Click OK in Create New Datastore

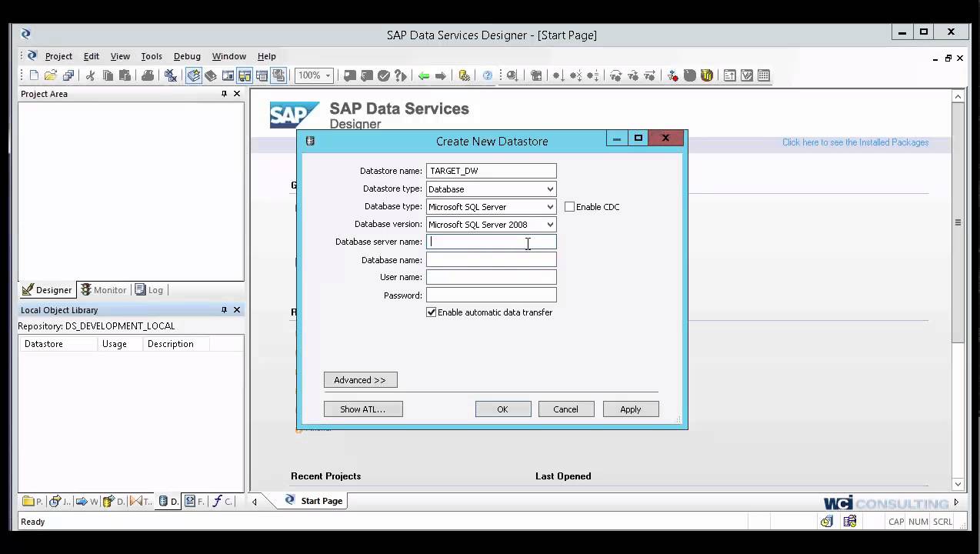pyautogui.click(x=503, y=409)
